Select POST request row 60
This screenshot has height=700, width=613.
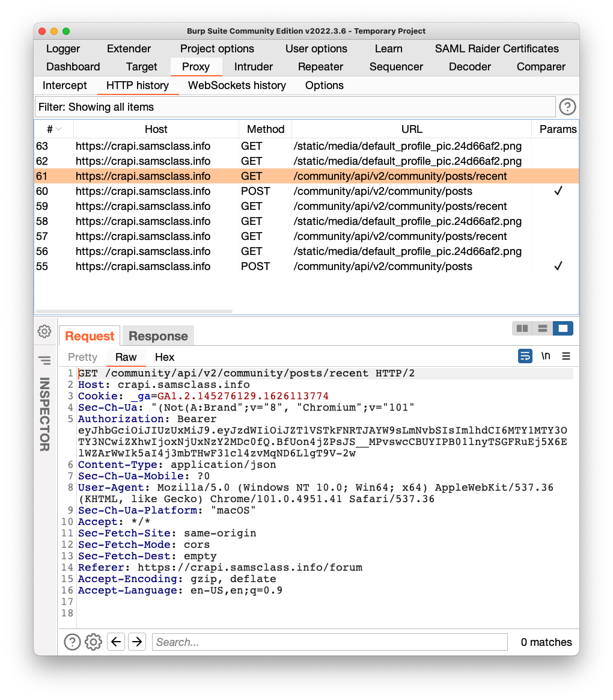tap(306, 191)
